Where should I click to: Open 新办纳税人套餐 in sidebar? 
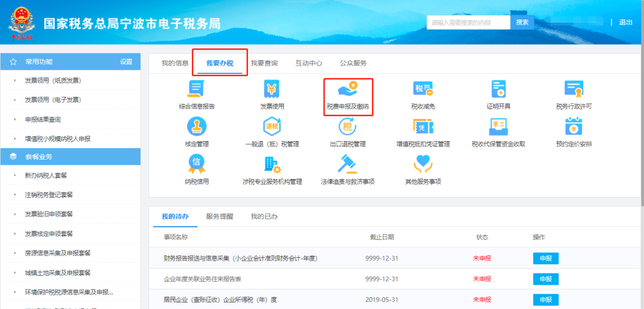(46, 176)
